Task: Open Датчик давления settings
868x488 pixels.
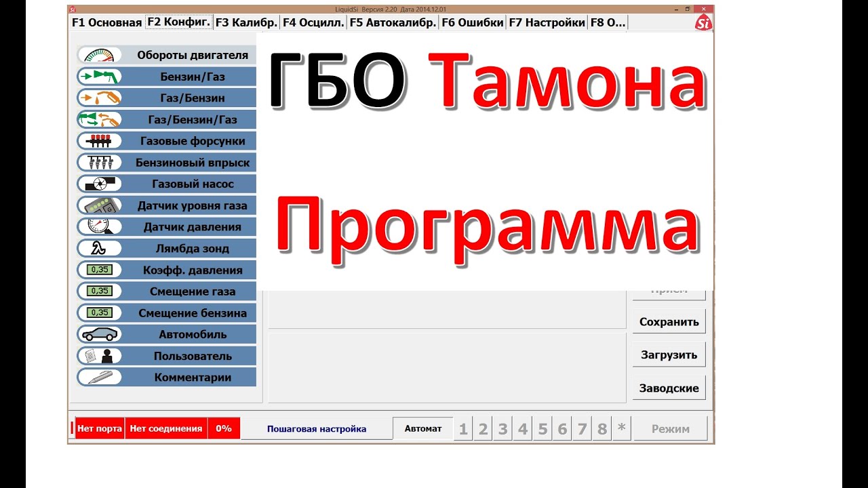Action: [166, 227]
